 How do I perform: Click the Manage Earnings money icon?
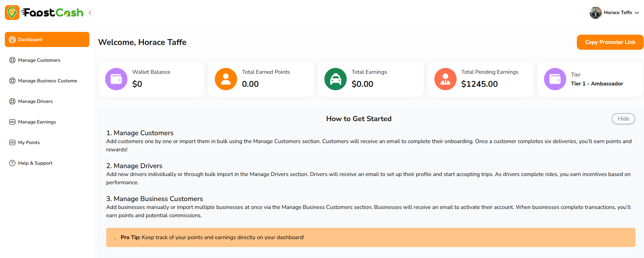click(12, 122)
